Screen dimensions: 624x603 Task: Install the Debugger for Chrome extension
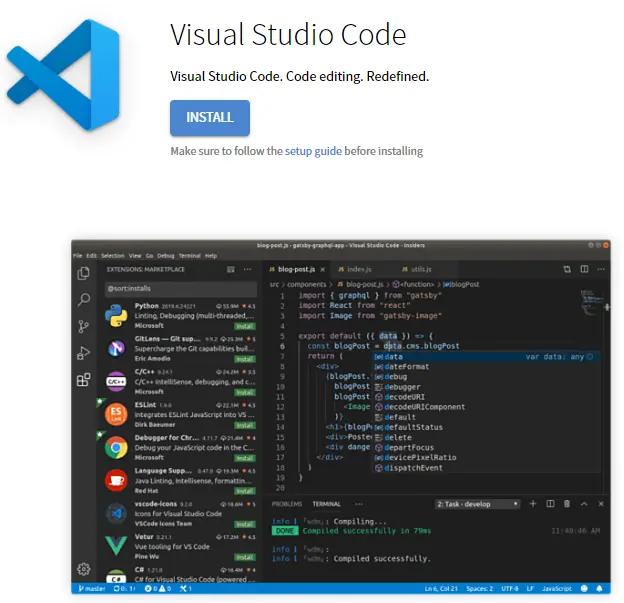click(245, 459)
